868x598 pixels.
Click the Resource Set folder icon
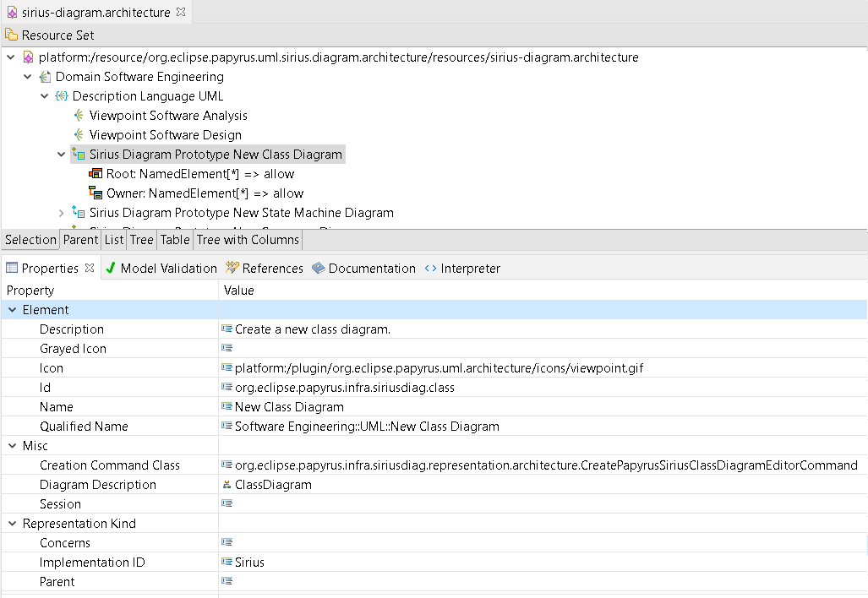point(11,35)
